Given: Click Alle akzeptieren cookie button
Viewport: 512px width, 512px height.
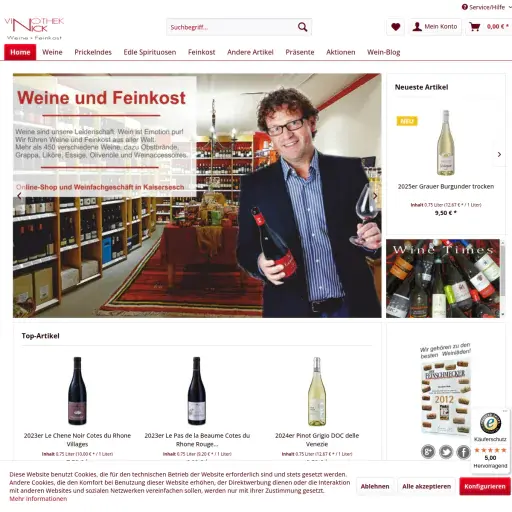Looking at the screenshot, I should (x=426, y=486).
